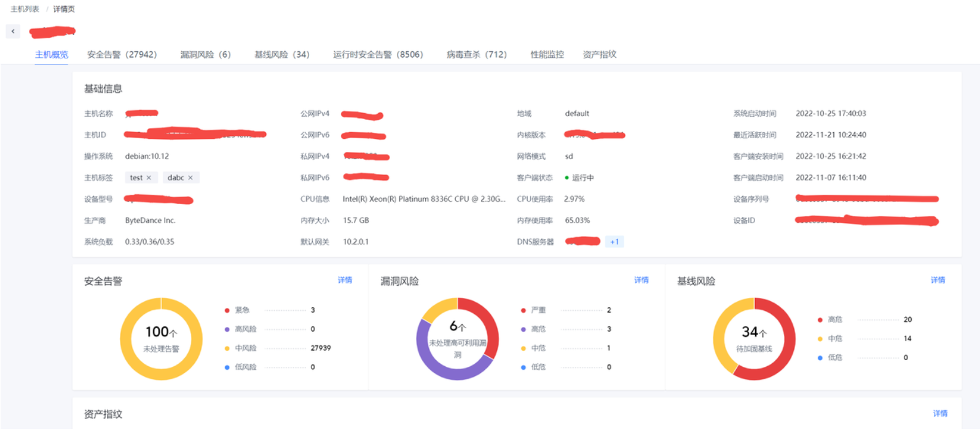This screenshot has width=980, height=432.
Task: Open the 病毒查杀 (712) tab
Action: click(477, 55)
